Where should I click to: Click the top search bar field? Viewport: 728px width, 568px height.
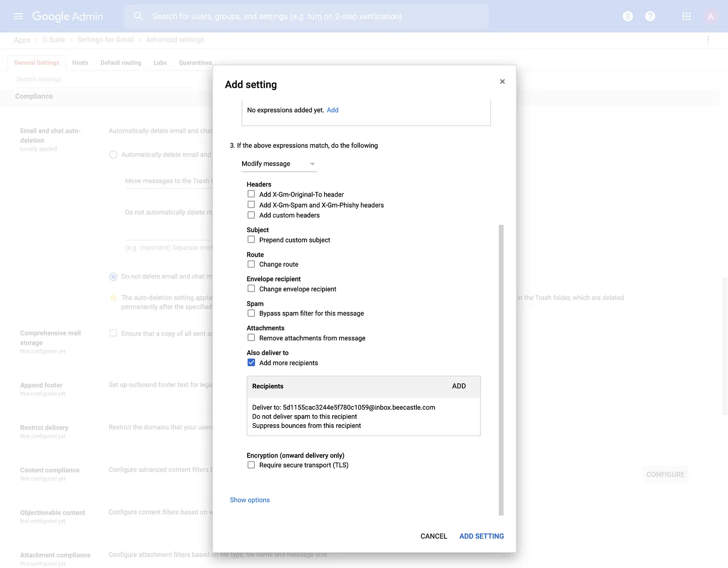(x=306, y=16)
